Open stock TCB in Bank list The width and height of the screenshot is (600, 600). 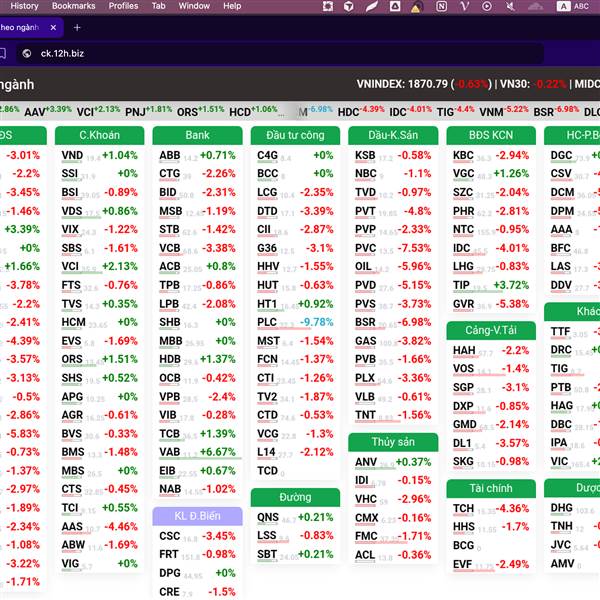pyautogui.click(x=170, y=434)
